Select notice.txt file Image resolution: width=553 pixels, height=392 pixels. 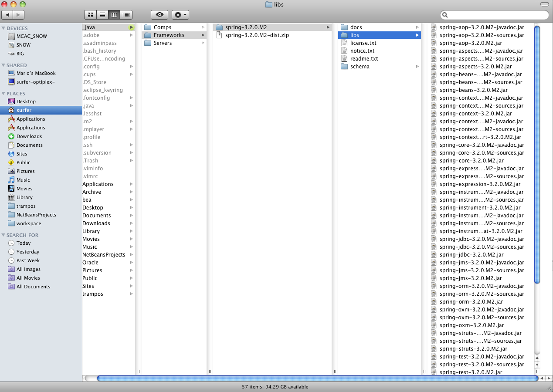coord(380,51)
